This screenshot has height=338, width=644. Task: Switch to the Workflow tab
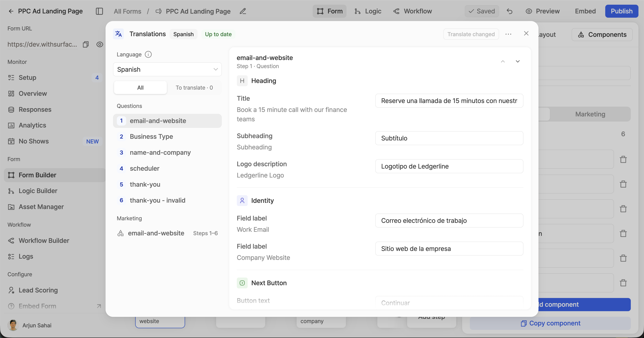click(x=412, y=11)
